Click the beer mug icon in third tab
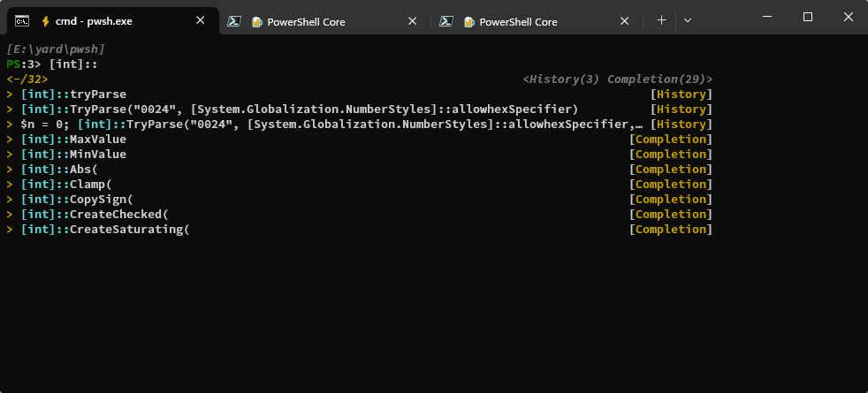Viewport: 868px width, 393px height. pyautogui.click(x=468, y=21)
